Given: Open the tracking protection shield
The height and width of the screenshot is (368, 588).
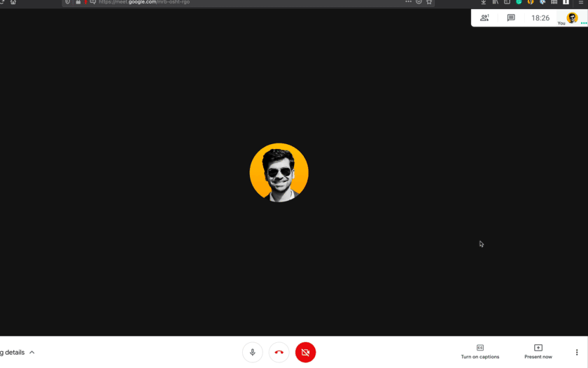Looking at the screenshot, I should pyautogui.click(x=67, y=2).
